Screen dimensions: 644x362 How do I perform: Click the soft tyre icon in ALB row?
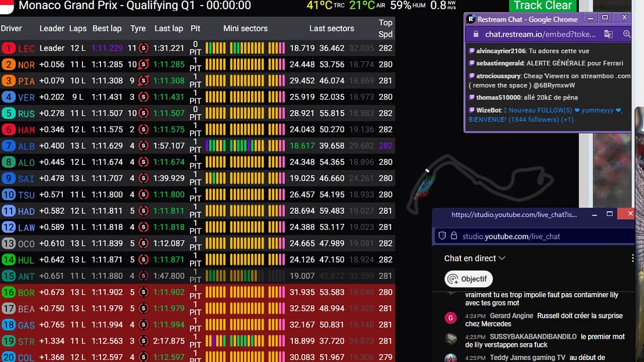(143, 146)
